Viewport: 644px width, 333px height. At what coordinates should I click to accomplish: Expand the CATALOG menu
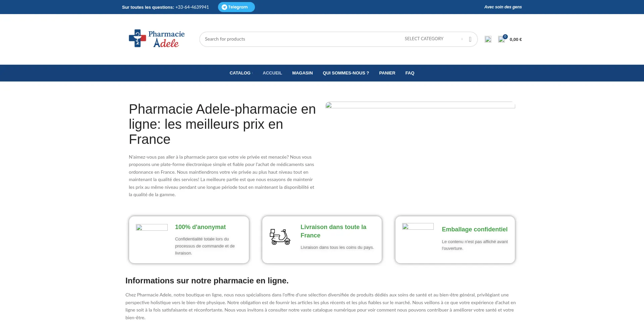point(241,73)
